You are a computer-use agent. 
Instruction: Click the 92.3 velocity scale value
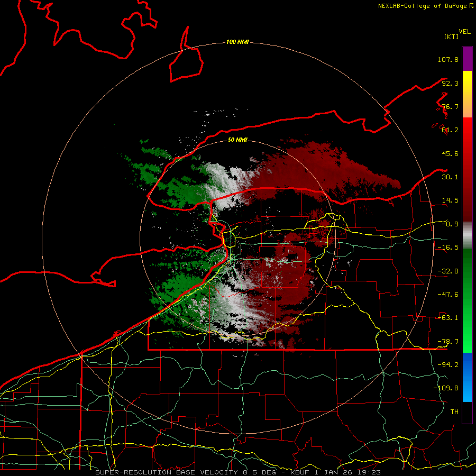pos(450,83)
